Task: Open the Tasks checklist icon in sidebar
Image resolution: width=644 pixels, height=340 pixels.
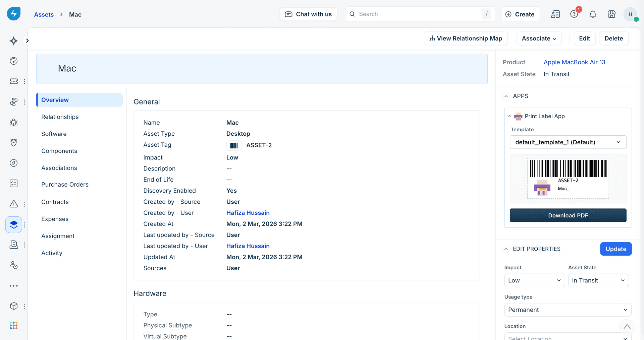Action: click(14, 184)
